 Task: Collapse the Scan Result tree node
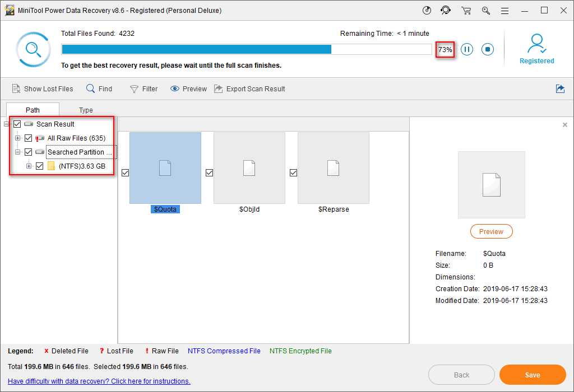(x=6, y=124)
